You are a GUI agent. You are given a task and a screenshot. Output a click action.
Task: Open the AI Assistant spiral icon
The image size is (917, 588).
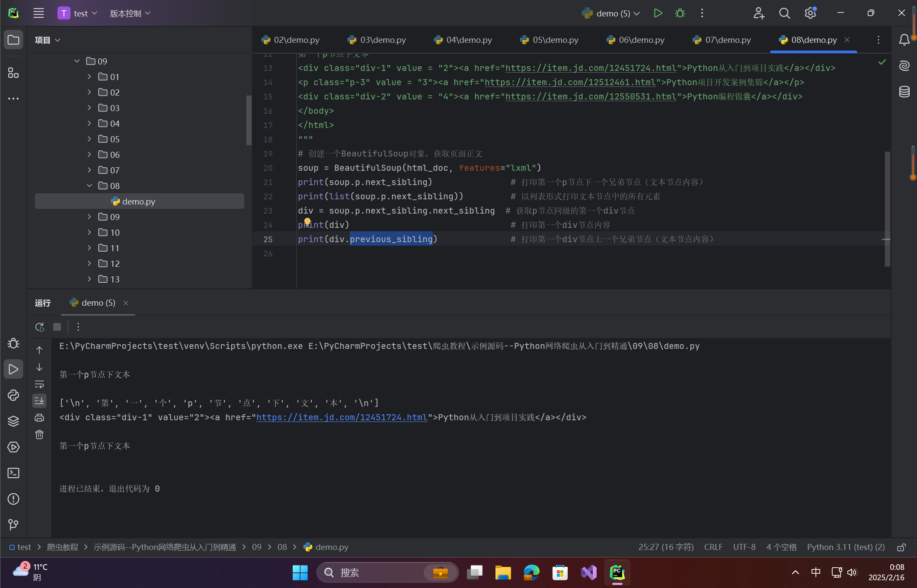tap(904, 65)
